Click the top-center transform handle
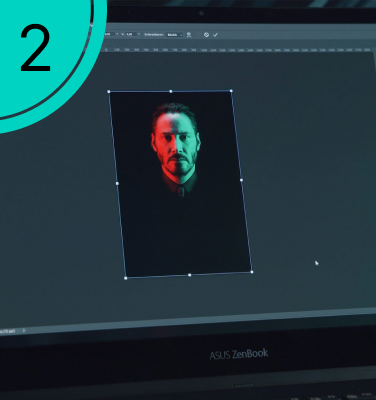 click(x=171, y=91)
